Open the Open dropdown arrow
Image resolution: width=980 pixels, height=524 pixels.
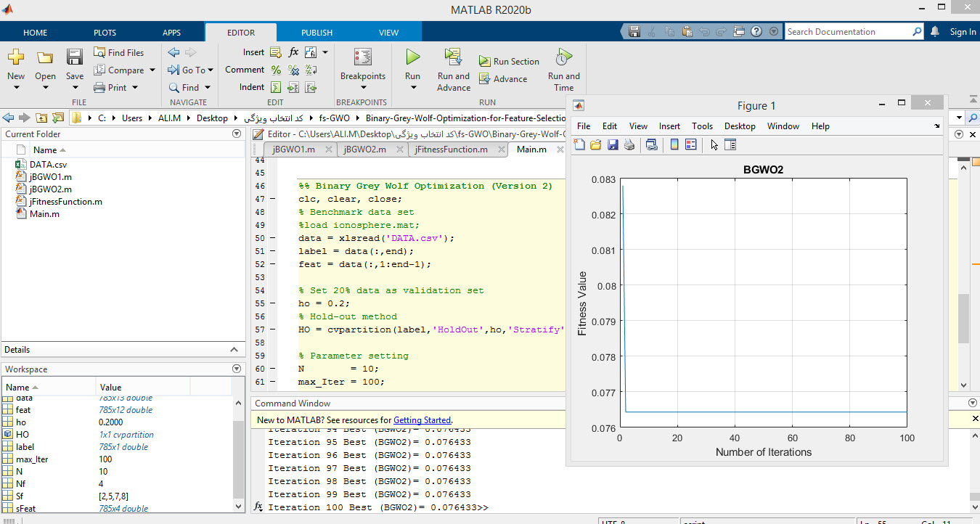(x=45, y=88)
